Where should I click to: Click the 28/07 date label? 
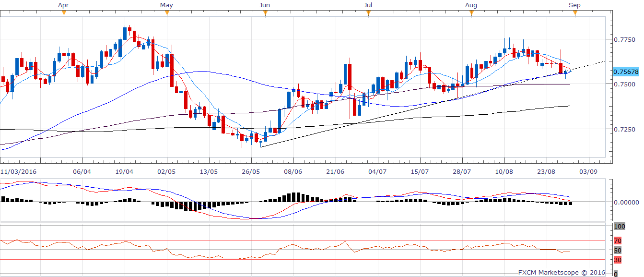point(462,171)
